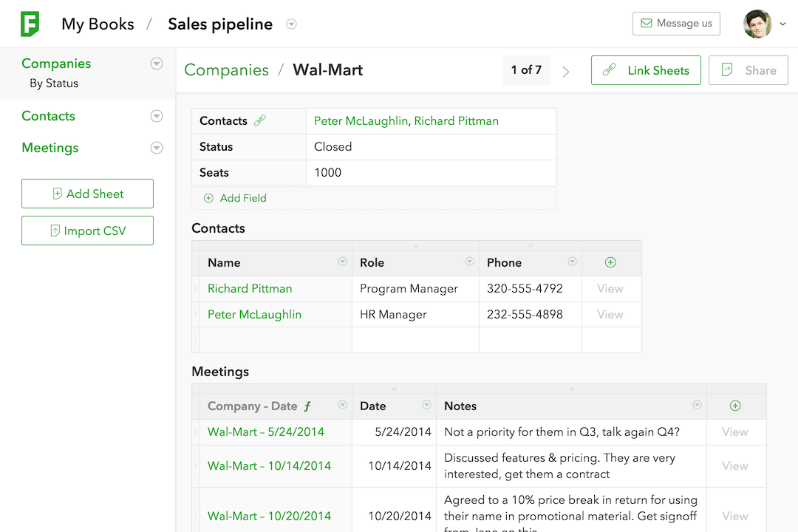The width and height of the screenshot is (798, 532).
Task: Go to Companies breadcrumb link
Action: 227,70
